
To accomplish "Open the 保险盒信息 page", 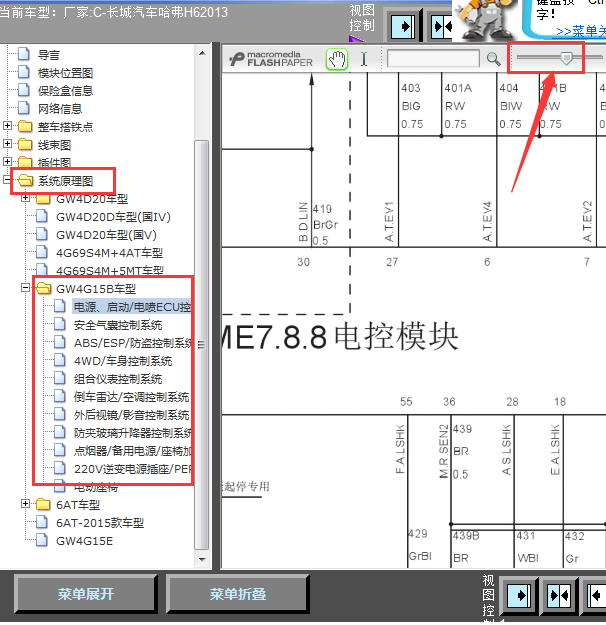I will pyautogui.click(x=65, y=91).
